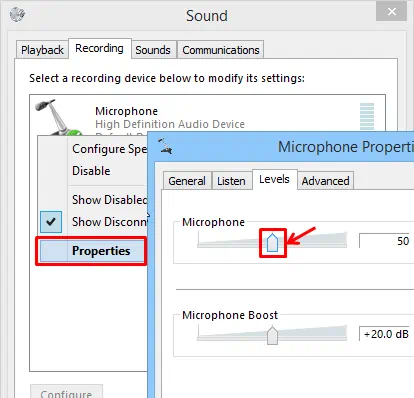This screenshot has height=398, width=414.
Task: Switch to the Listen tab
Action: (x=231, y=181)
